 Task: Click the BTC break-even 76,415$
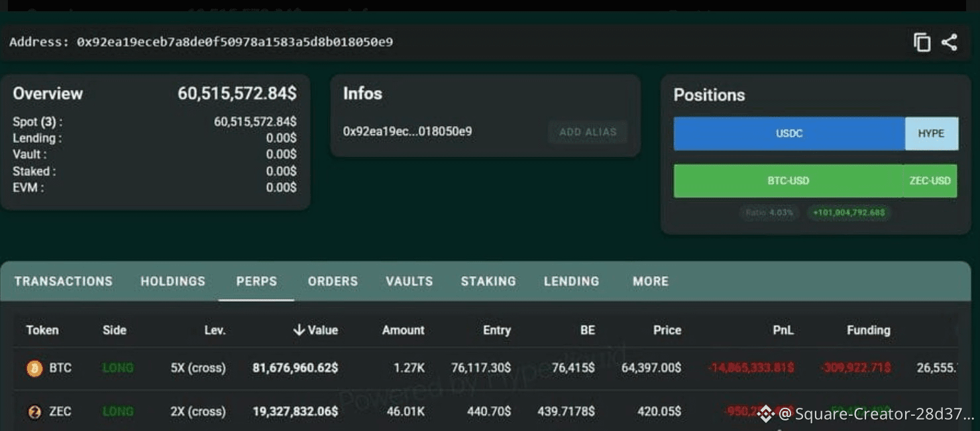click(573, 367)
